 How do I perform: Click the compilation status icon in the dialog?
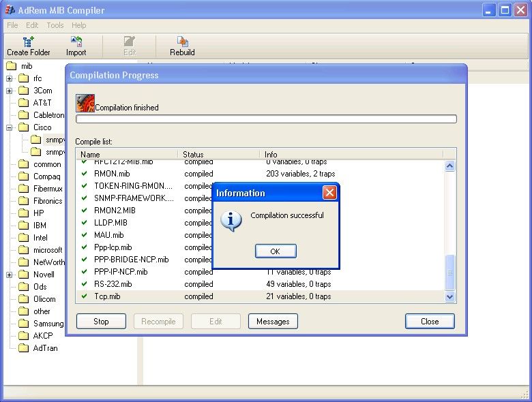(x=85, y=103)
